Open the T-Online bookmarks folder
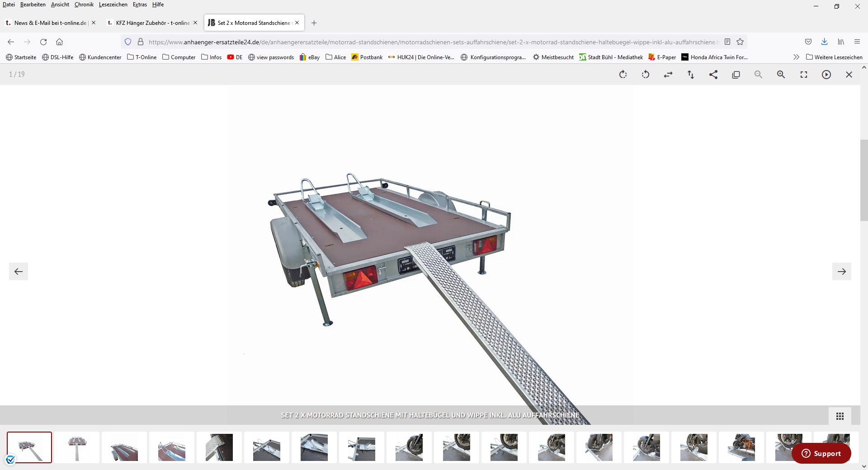 [142, 57]
